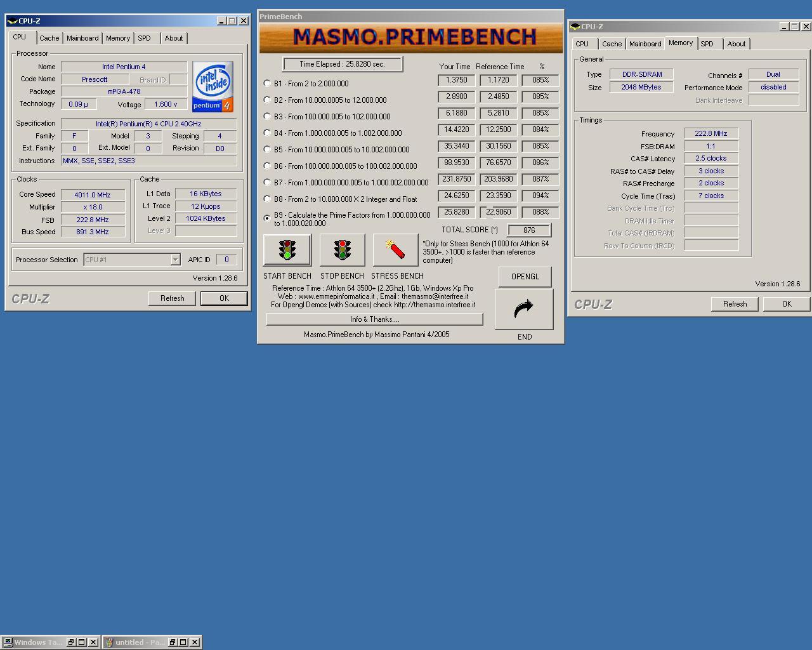Select B8 Integer and Float radio button

[267, 199]
